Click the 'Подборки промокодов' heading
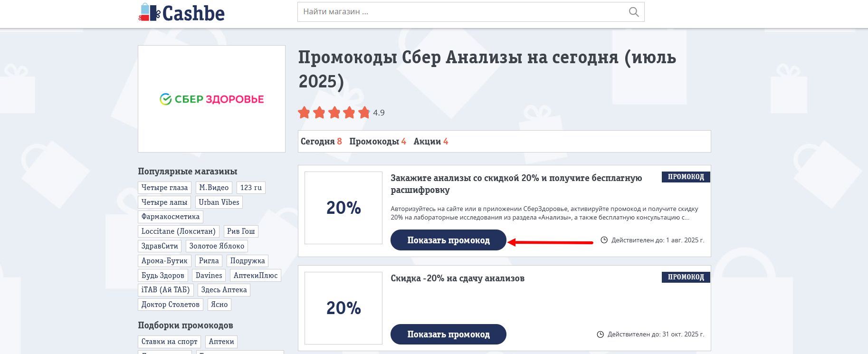The image size is (868, 354). tap(185, 325)
